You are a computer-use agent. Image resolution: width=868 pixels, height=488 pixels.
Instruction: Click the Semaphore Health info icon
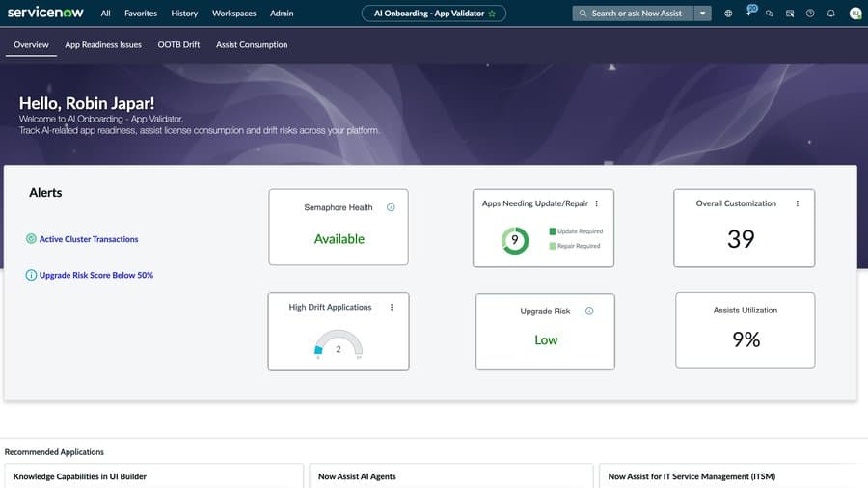point(391,207)
